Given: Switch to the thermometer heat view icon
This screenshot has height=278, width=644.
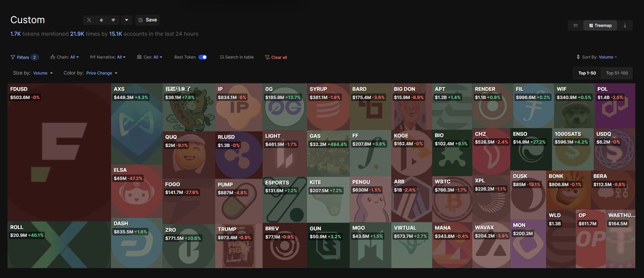Looking at the screenshot, I should (625, 25).
